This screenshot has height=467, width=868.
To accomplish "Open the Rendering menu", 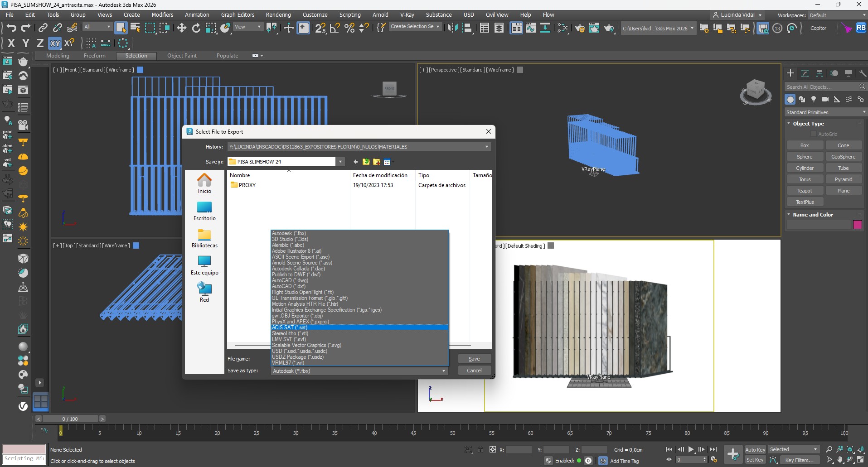I will [x=278, y=15].
